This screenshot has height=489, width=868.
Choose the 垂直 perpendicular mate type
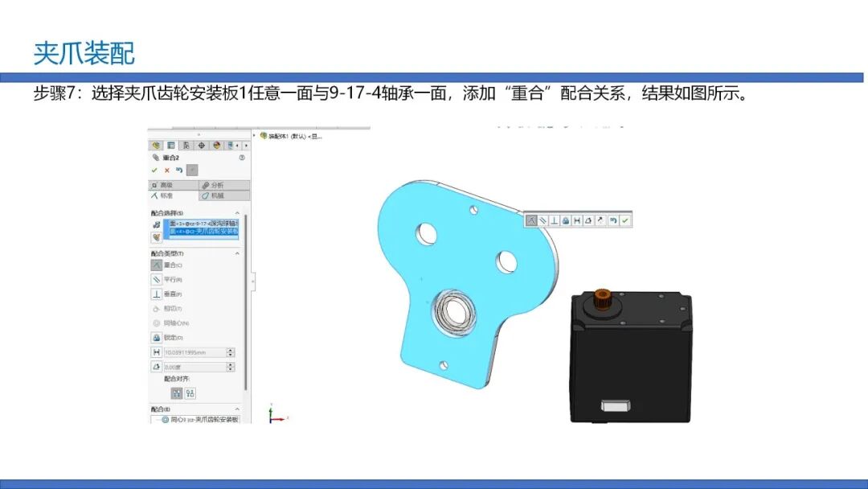point(157,294)
